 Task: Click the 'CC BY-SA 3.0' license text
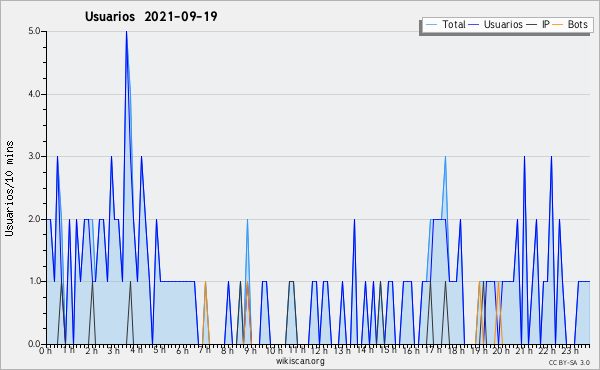coord(569,363)
